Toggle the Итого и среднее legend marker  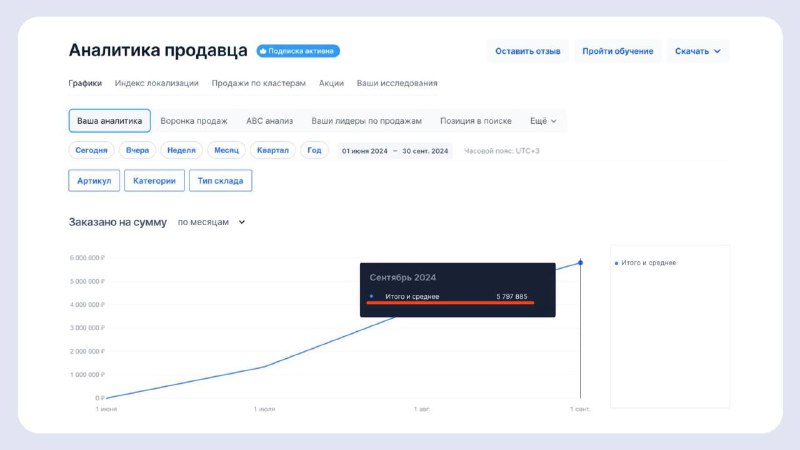(616, 263)
